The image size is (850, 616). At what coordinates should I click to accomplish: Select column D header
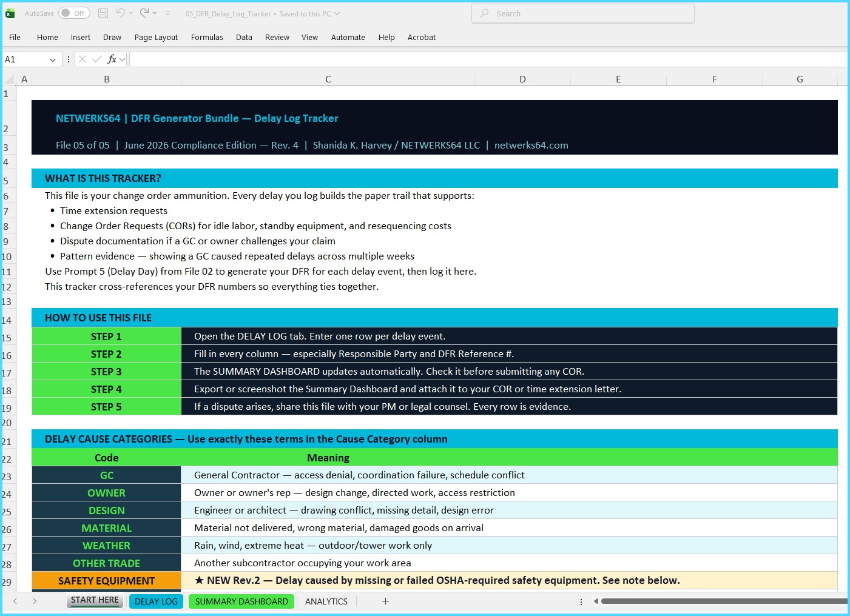[522, 79]
